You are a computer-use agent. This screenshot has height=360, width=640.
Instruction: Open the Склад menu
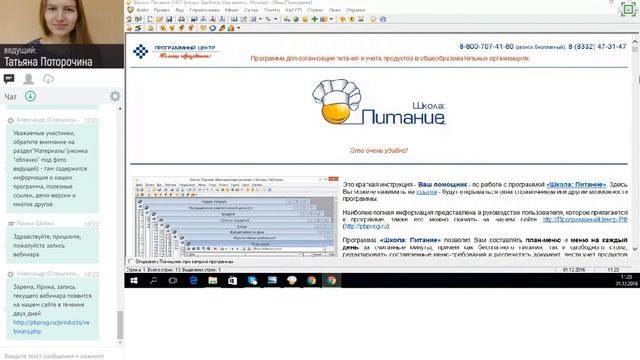click(x=251, y=10)
